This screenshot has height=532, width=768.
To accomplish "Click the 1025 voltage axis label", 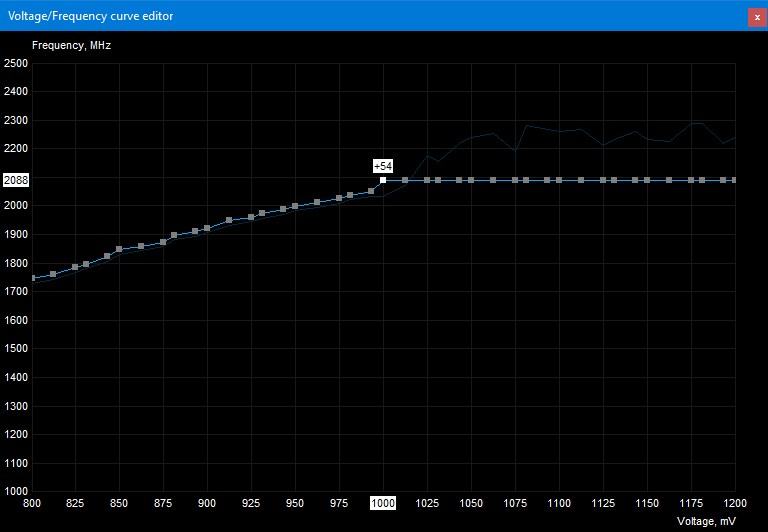I will [x=427, y=503].
